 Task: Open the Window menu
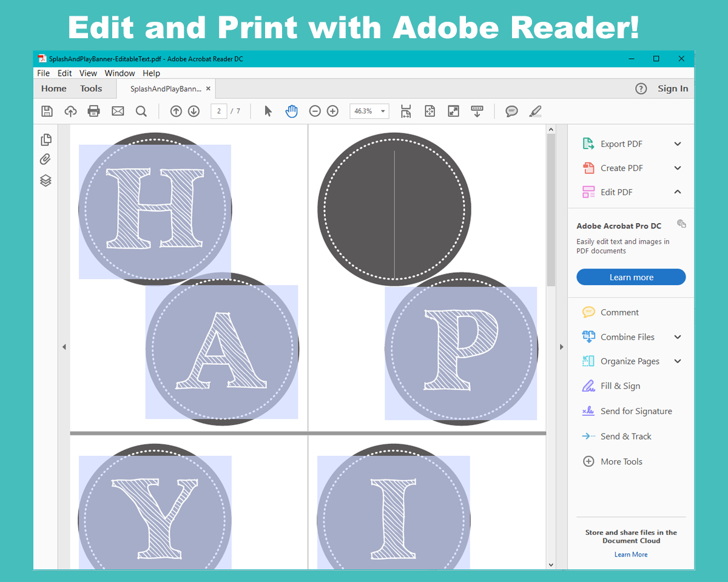pyautogui.click(x=120, y=73)
